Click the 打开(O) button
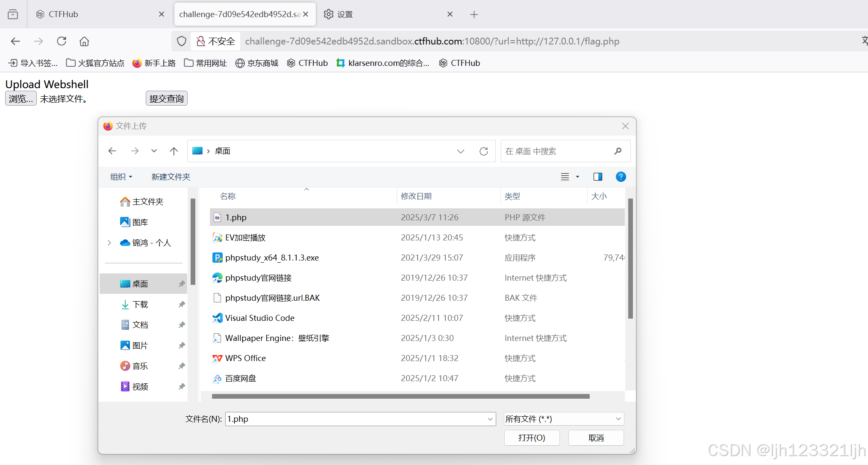Screen dimensions: 868x465 532,438
